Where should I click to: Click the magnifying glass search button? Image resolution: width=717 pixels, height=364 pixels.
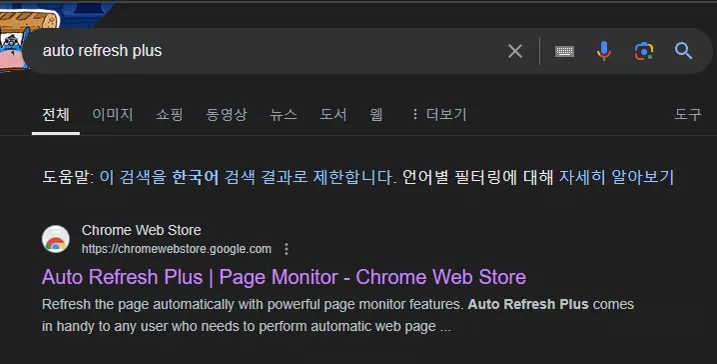tap(683, 51)
